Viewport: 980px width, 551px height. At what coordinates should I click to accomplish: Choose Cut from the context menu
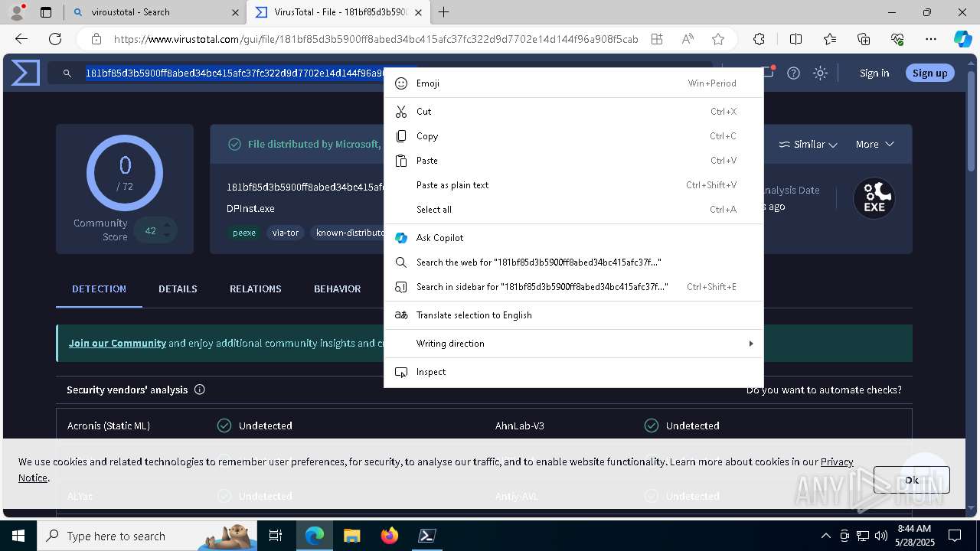[573, 112]
